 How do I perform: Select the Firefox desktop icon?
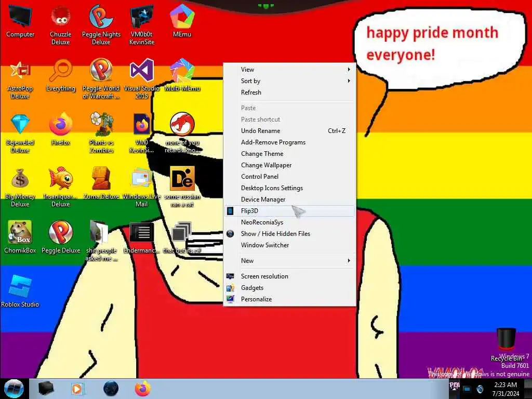click(60, 129)
